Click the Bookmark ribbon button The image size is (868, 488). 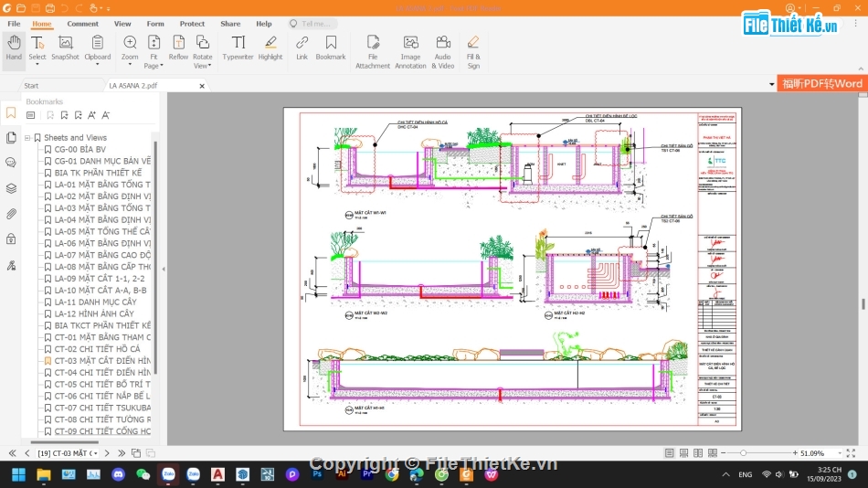(331, 48)
